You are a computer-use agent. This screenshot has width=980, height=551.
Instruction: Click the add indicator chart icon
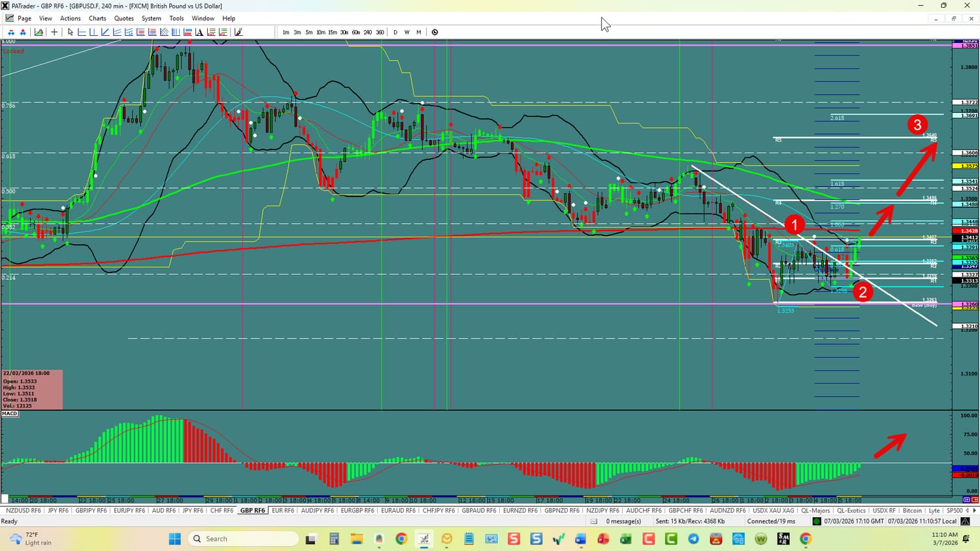click(39, 32)
